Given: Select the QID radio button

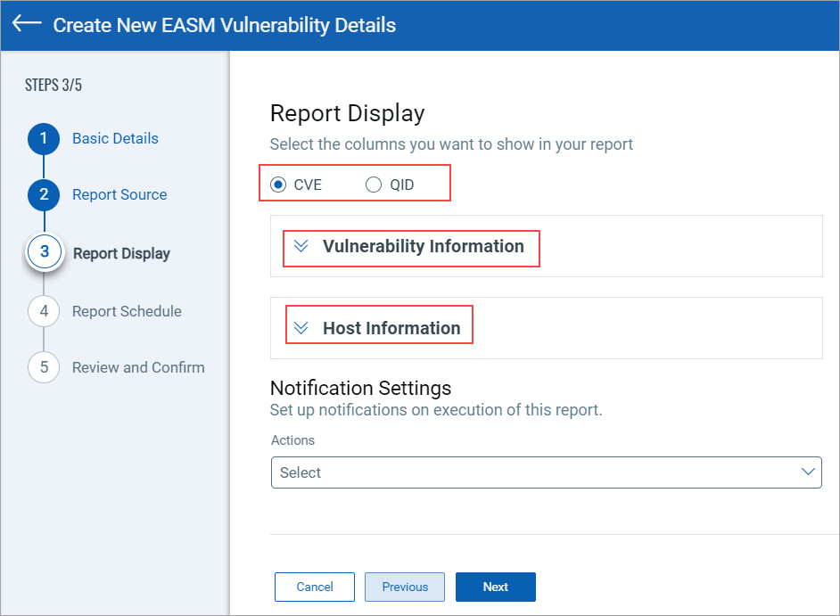Looking at the screenshot, I should pyautogui.click(x=374, y=185).
